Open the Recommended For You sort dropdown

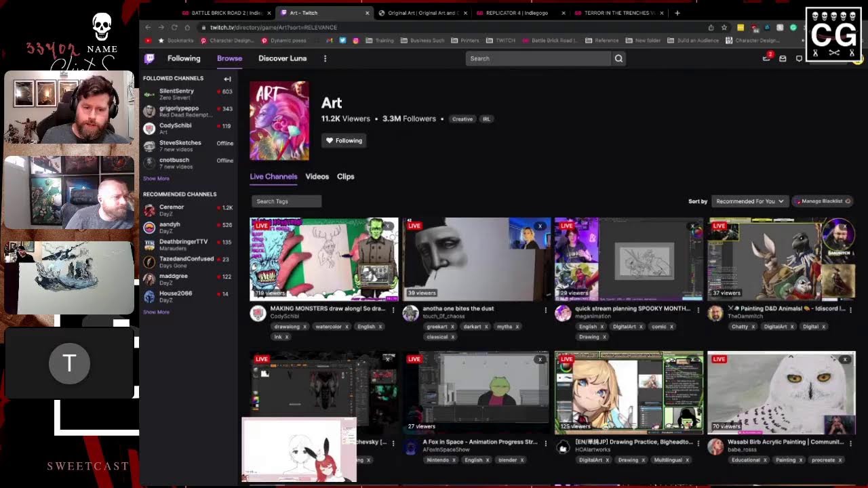pyautogui.click(x=749, y=201)
